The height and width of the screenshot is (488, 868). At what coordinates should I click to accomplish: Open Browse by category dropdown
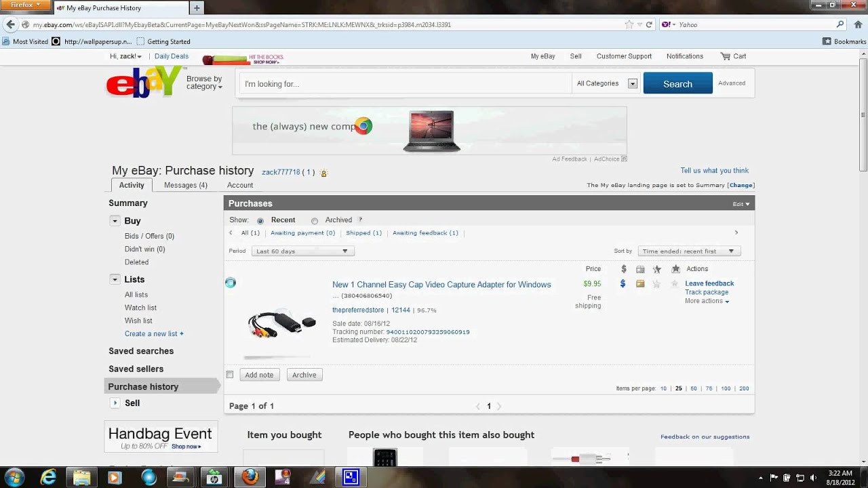pos(204,83)
